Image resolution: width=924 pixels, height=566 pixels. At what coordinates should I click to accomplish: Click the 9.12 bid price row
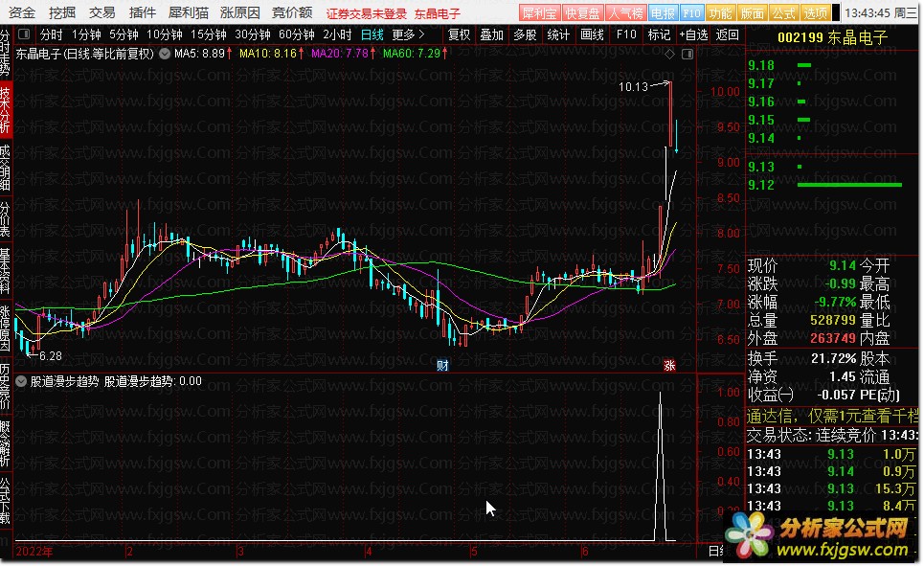click(833, 185)
